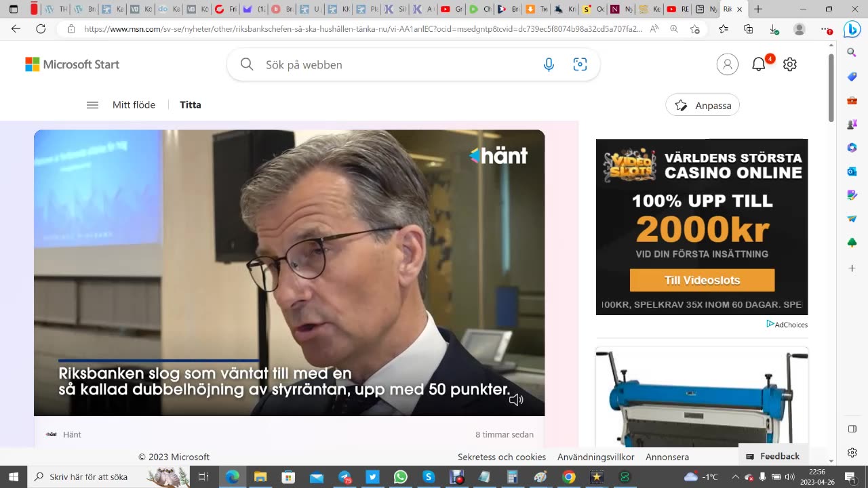Switch to the YouTube Gr tab
The image size is (868, 488).
tap(451, 9)
